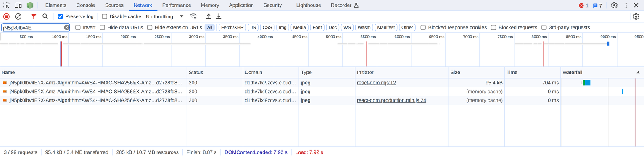Viewport: 644px width, 157px height.
Task: Filter by Media requests
Action: click(x=299, y=27)
